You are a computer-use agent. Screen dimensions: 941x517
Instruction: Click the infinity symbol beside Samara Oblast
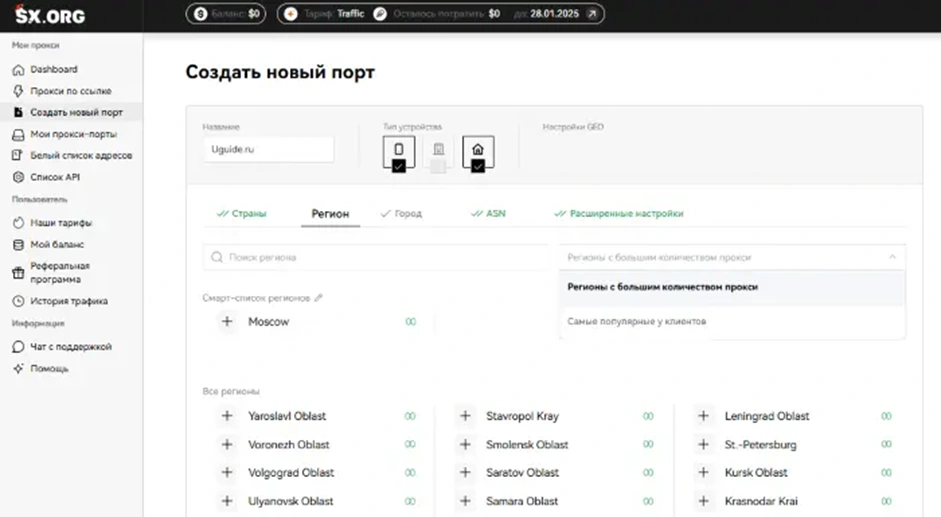coord(648,501)
